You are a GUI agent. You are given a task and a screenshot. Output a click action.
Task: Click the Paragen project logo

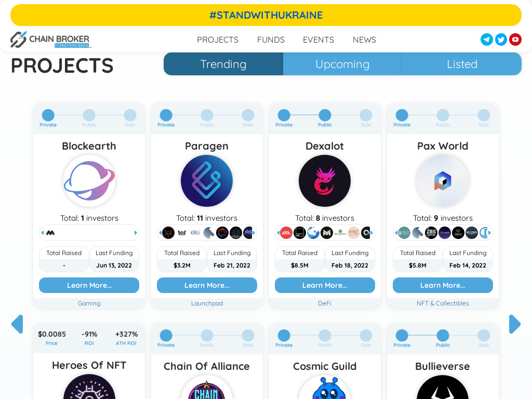click(207, 181)
